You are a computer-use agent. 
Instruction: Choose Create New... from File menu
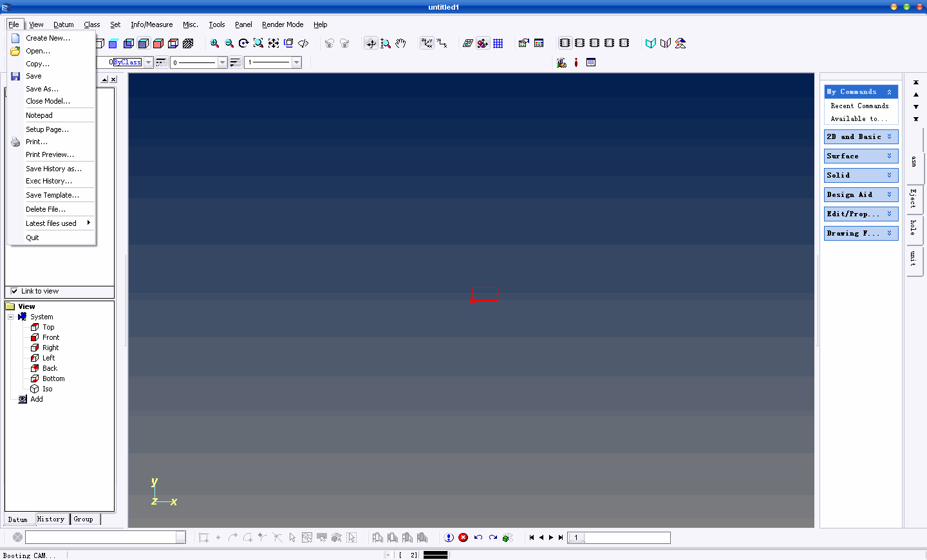click(51, 38)
